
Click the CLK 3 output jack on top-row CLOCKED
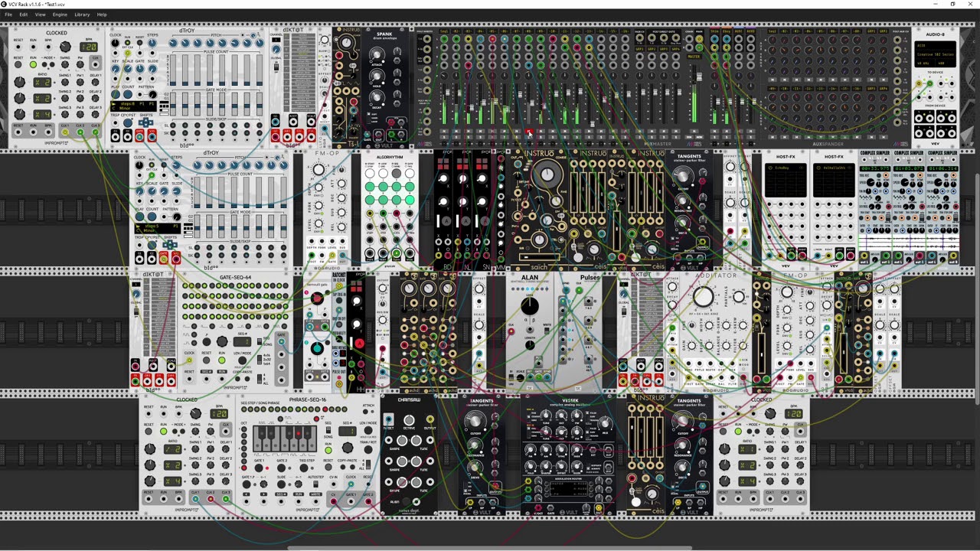(96, 132)
